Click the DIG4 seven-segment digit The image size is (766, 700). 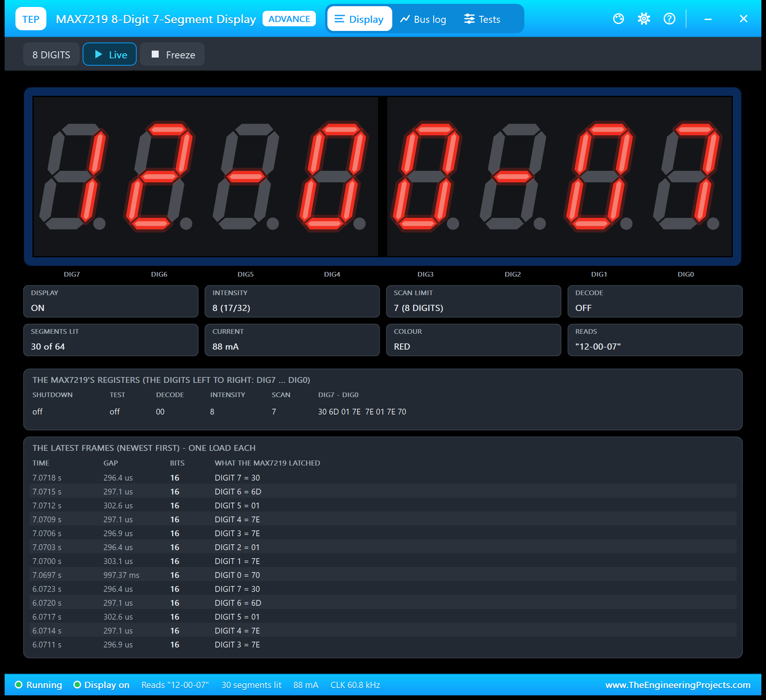[333, 177]
